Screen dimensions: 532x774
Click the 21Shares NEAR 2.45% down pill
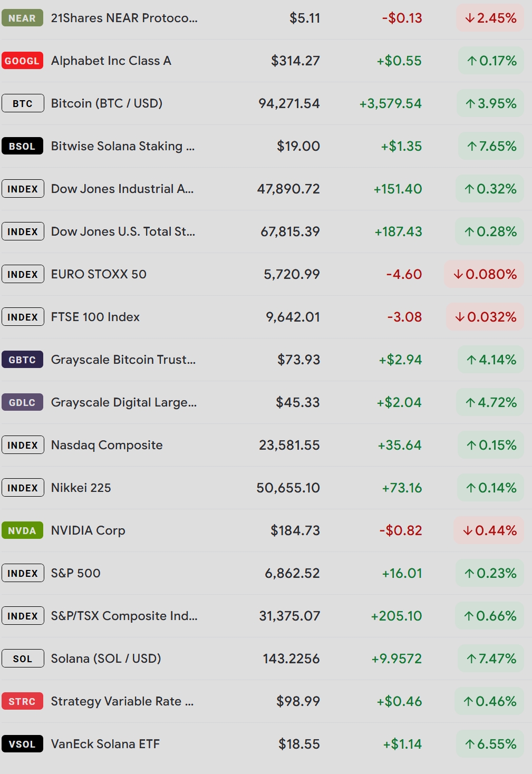coord(490,18)
